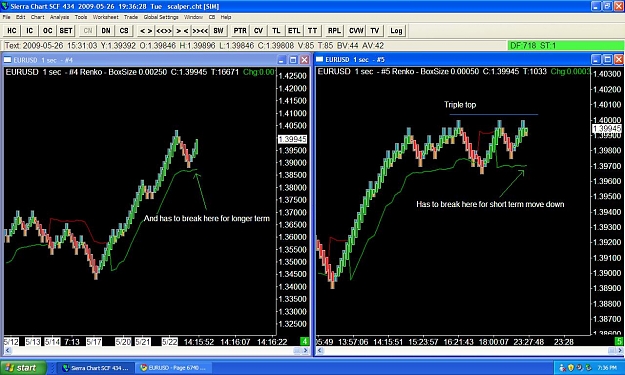The width and height of the screenshot is (625, 375).
Task: Click the chart #5 window icon
Action: pyautogui.click(x=320, y=59)
